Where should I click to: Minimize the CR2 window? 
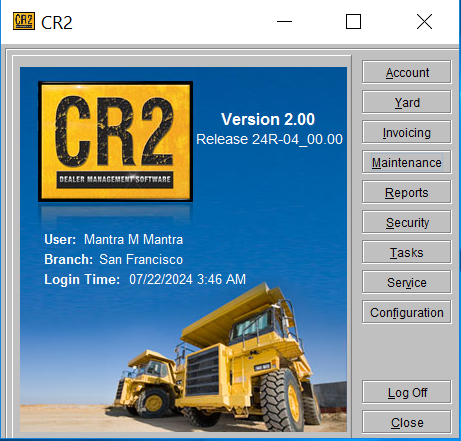pyautogui.click(x=284, y=22)
